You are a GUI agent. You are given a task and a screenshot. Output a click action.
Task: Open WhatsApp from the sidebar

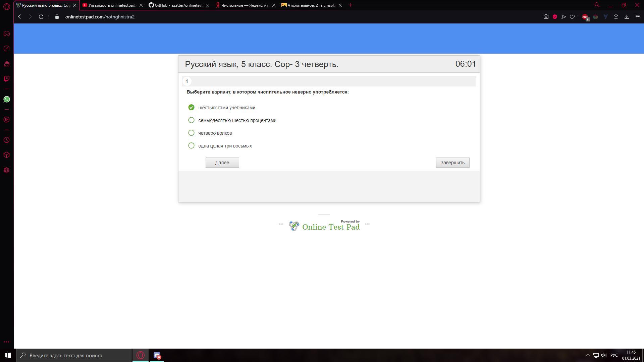tap(6, 99)
